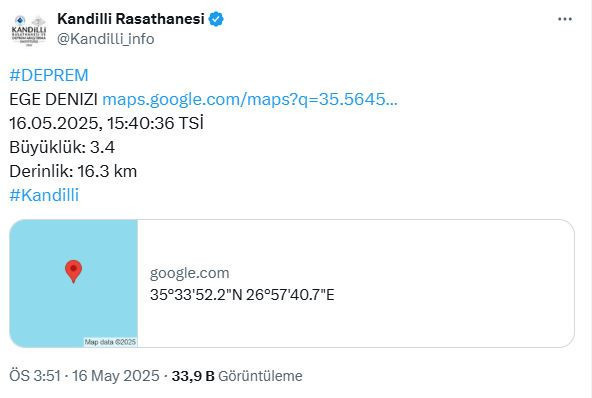
Task: Click the red map pin marker
Action: tap(74, 271)
